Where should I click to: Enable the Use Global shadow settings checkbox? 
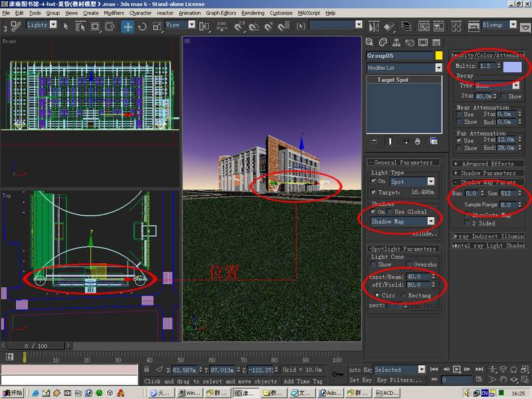[390, 211]
